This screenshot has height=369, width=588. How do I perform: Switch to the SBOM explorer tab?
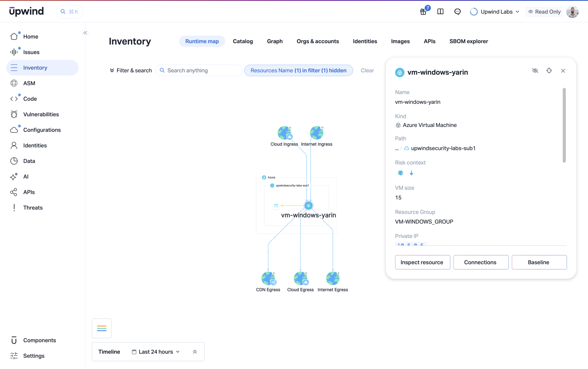(x=469, y=41)
